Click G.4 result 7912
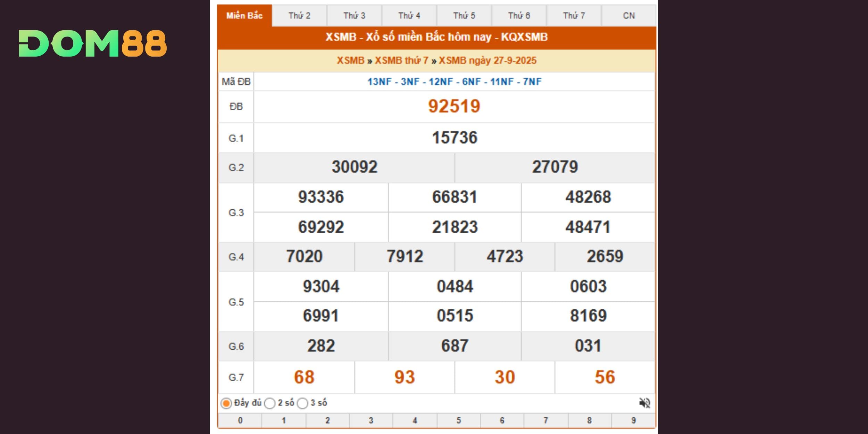 tap(405, 257)
